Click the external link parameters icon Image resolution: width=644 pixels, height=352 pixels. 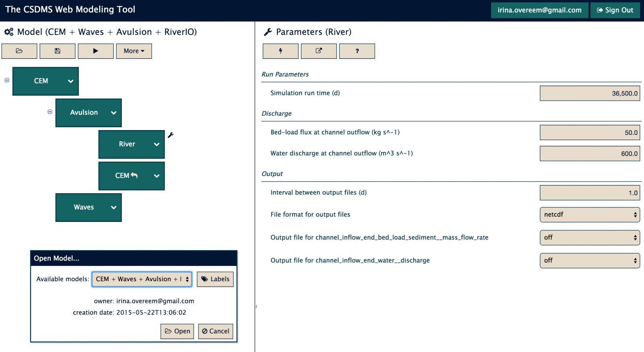pos(319,51)
